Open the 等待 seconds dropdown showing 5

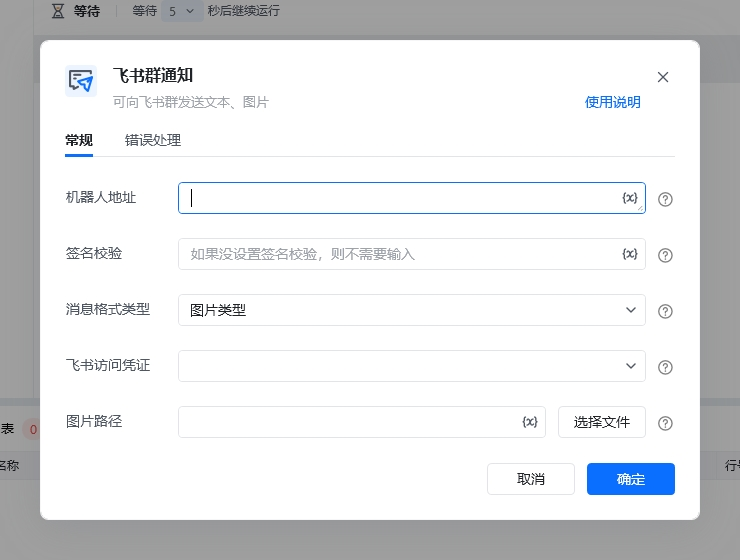[182, 11]
